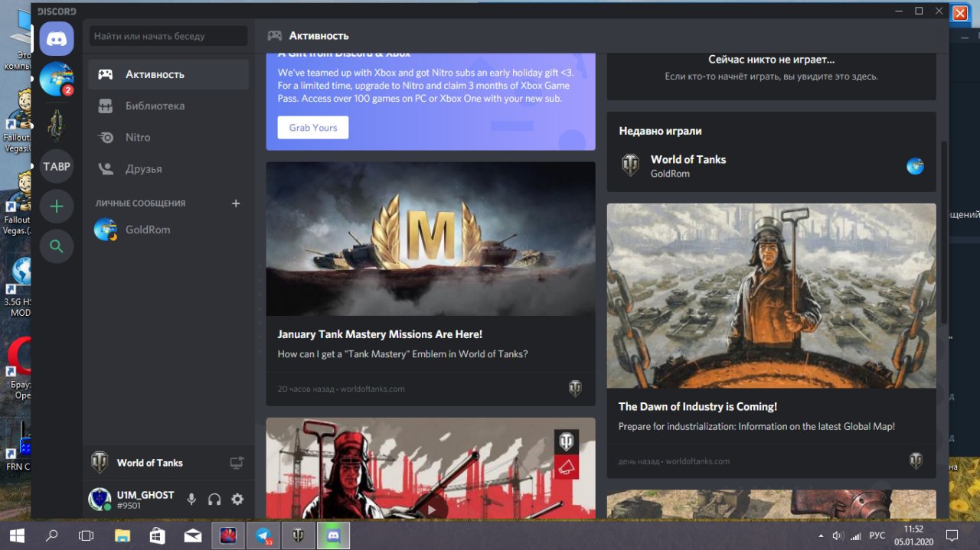Screen dimensions: 980x550
Task: Open the soldier figure server icon
Action: (57, 125)
